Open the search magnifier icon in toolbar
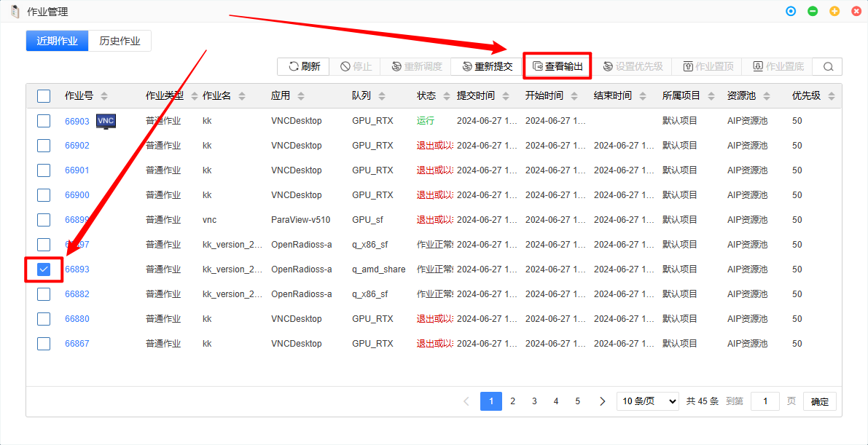This screenshot has width=868, height=445. click(828, 66)
